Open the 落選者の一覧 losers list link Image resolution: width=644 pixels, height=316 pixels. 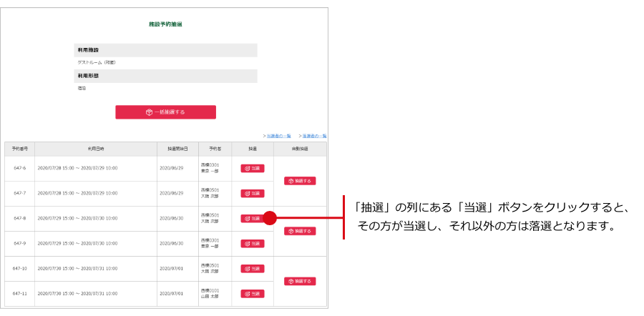(313, 136)
